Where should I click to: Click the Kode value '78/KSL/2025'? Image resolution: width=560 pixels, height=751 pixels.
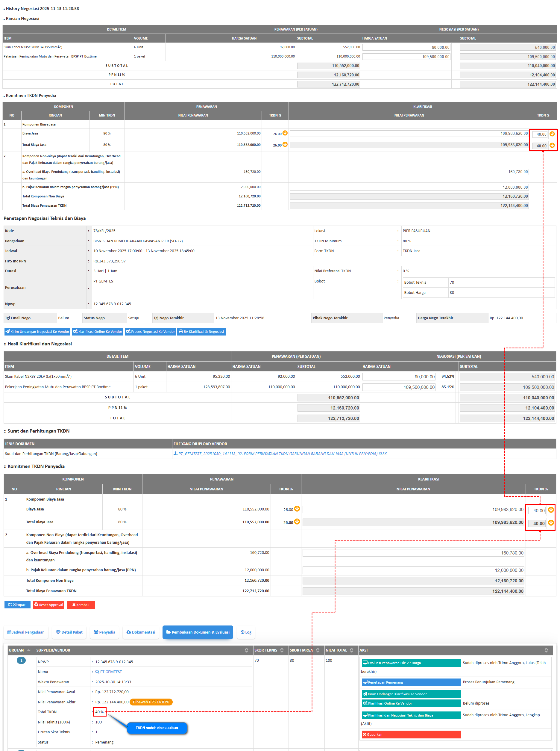tap(104, 231)
